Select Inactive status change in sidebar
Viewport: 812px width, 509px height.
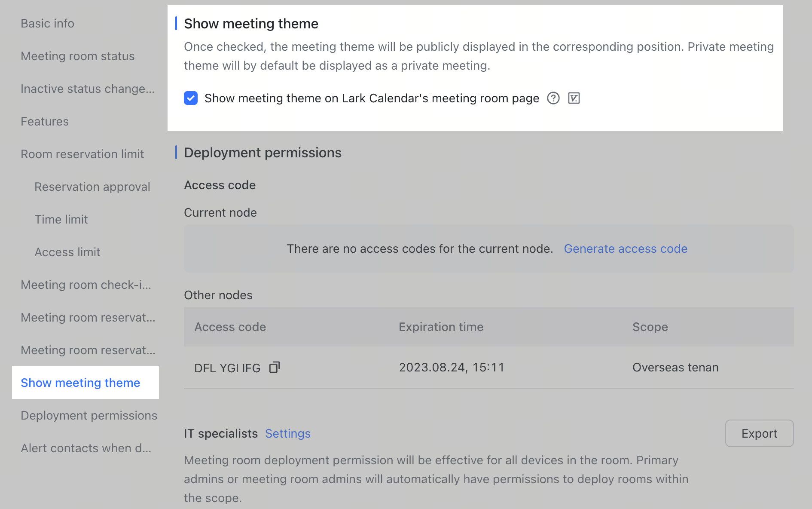(x=88, y=89)
